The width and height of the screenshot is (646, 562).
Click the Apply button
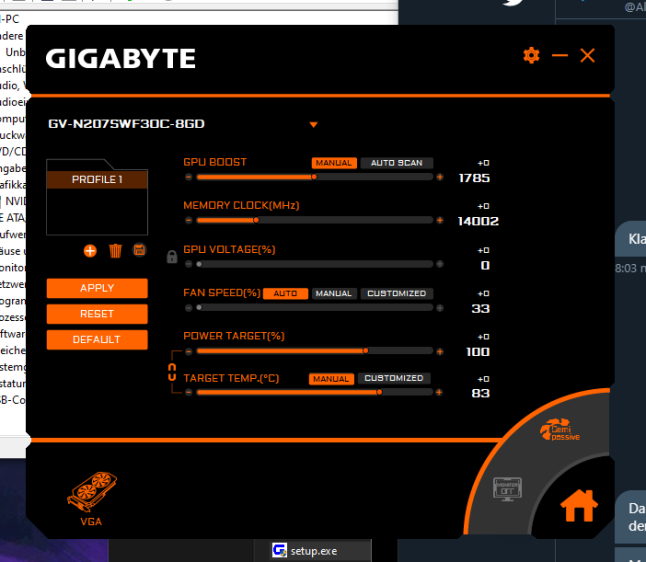pos(97,288)
